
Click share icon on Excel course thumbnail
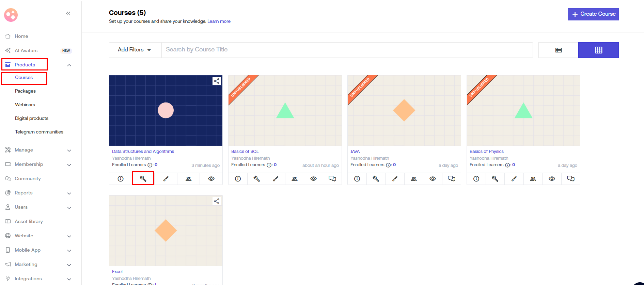[x=217, y=201]
